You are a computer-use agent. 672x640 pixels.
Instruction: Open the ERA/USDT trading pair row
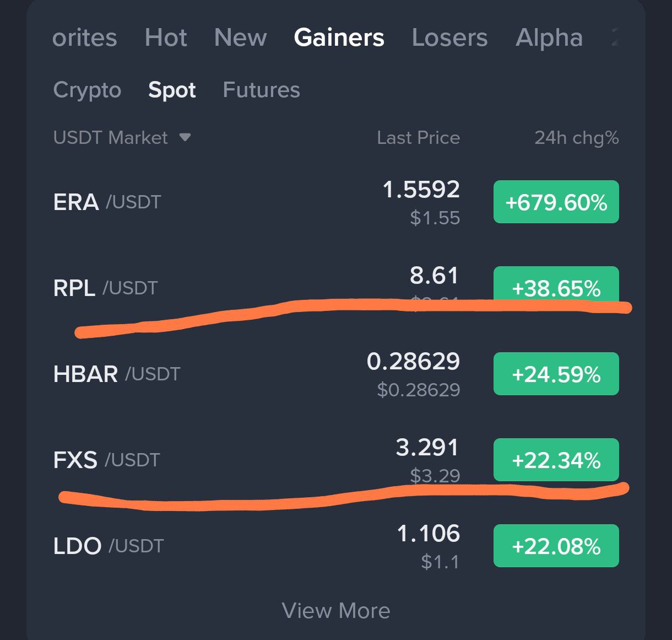[x=336, y=202]
